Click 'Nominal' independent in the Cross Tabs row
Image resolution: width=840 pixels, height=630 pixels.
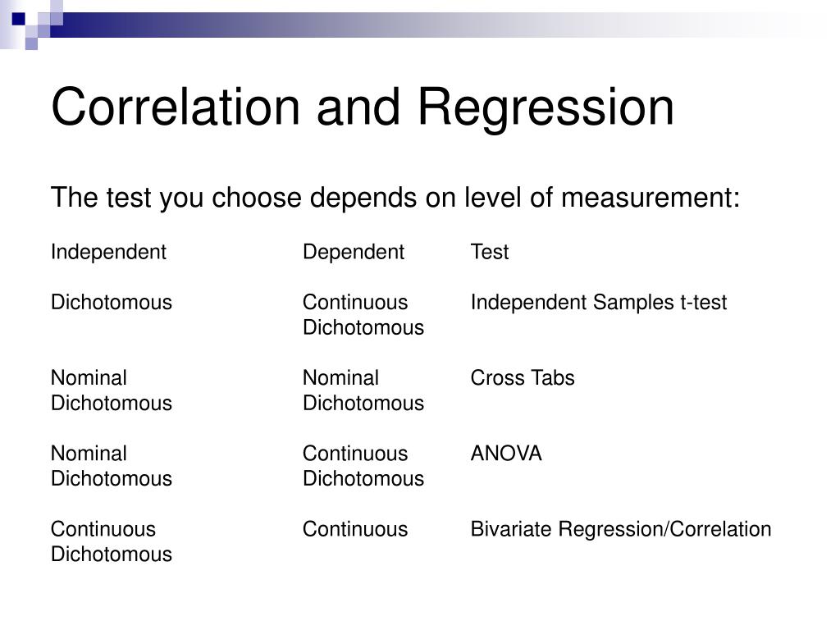[x=89, y=377]
